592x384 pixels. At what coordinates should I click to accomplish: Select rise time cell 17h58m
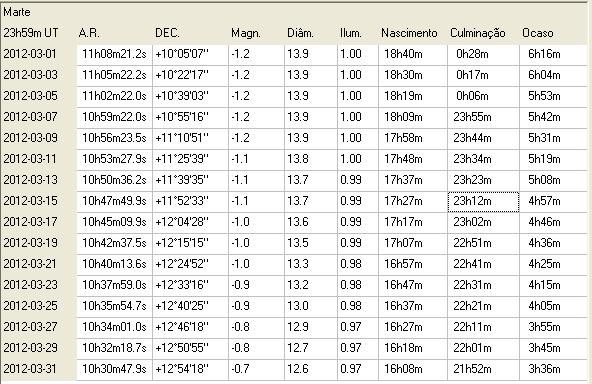(413, 138)
